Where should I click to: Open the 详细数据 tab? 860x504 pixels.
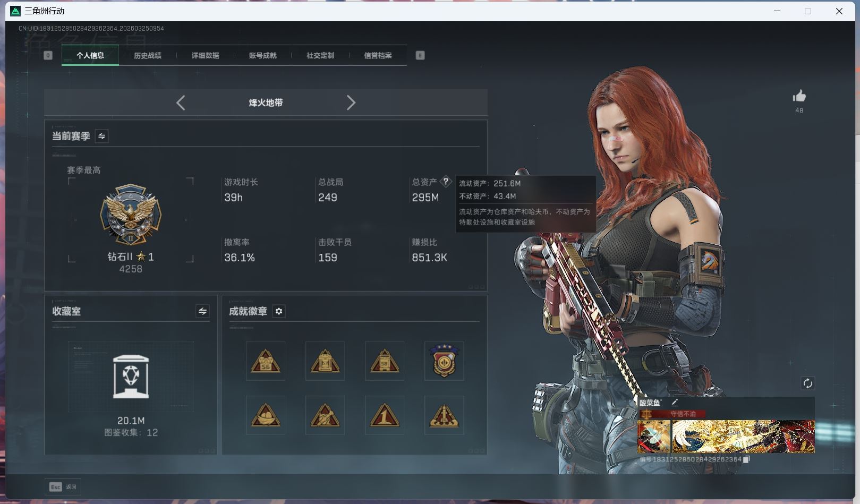point(205,55)
